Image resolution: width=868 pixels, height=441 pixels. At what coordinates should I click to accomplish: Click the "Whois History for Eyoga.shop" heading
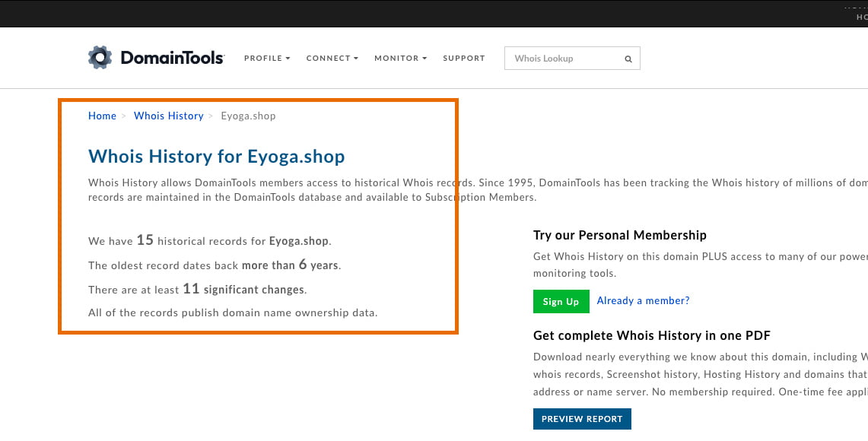(x=217, y=156)
